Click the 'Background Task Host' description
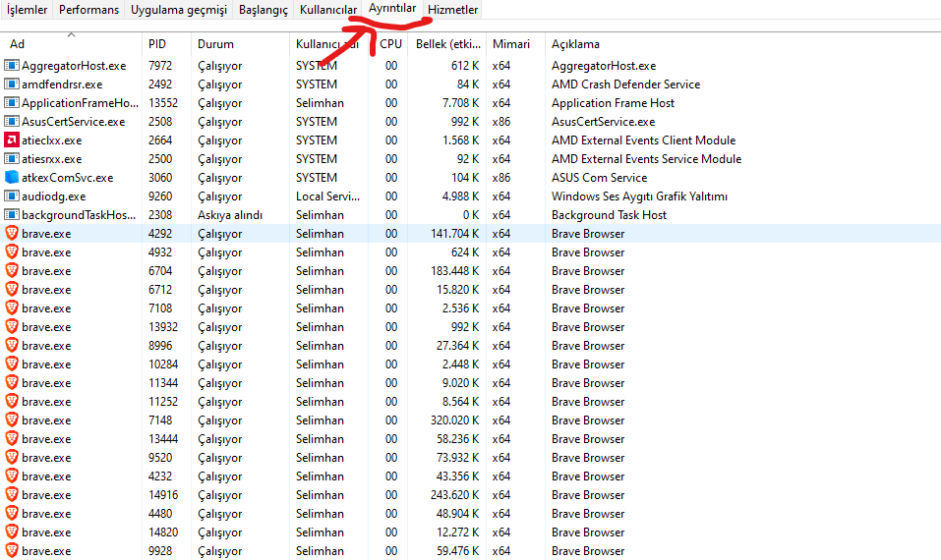The image size is (941, 560). 609,214
